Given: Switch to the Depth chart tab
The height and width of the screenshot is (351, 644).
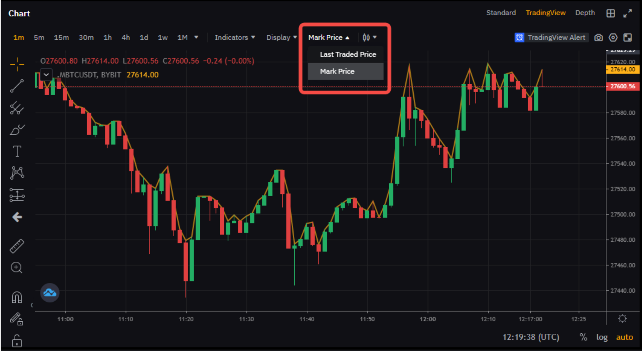Looking at the screenshot, I should pyautogui.click(x=585, y=13).
